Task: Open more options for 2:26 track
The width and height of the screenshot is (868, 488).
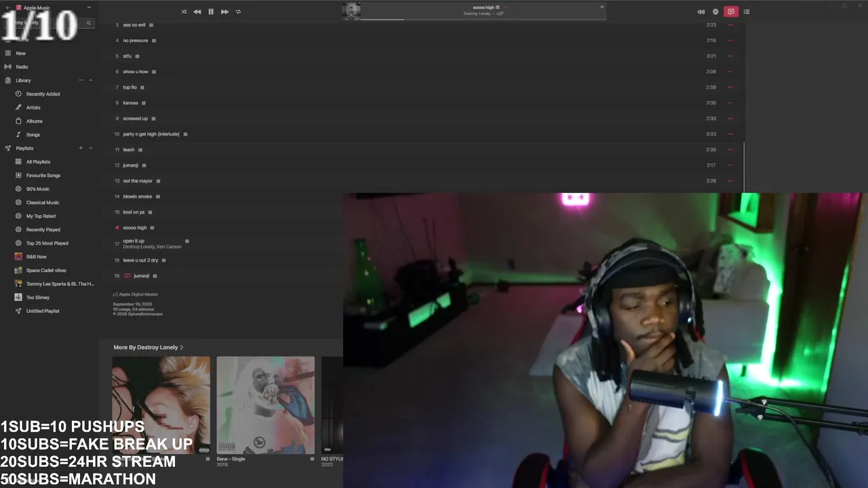Action: click(730, 181)
